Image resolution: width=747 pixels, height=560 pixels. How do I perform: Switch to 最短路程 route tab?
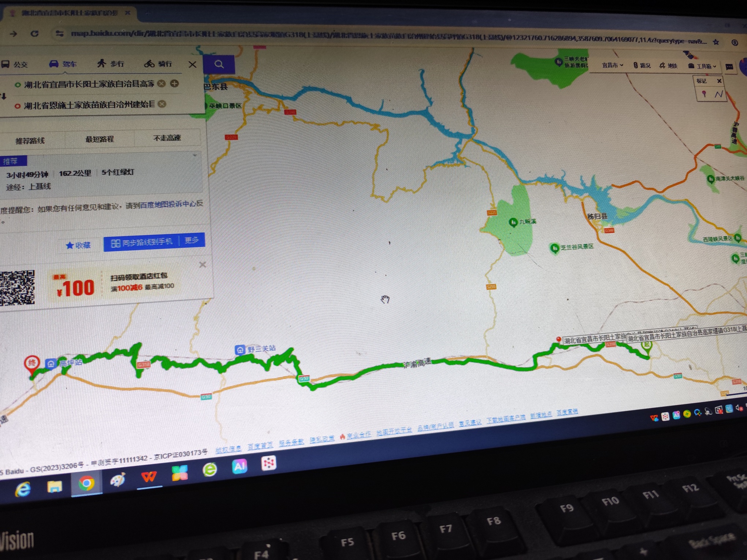(x=100, y=139)
